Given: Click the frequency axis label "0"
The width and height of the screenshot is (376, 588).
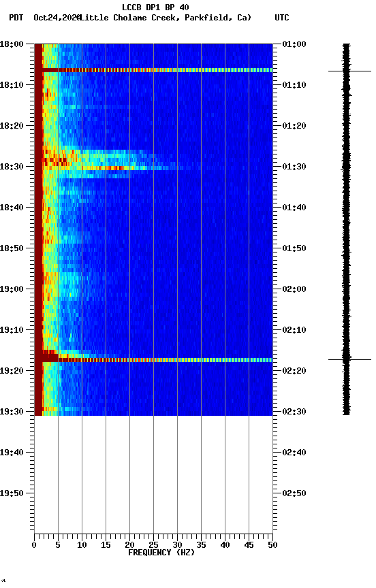Looking at the screenshot, I should (34, 545).
